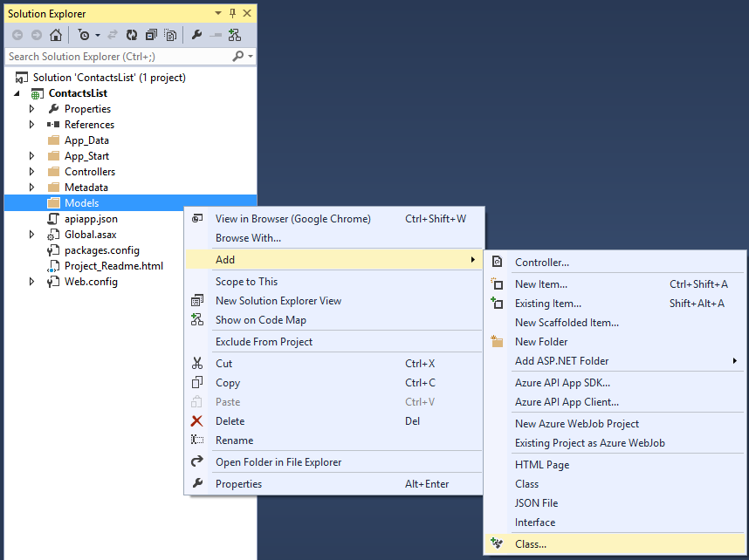This screenshot has height=560, width=749.
Task: Toggle the auto-hide pin icon
Action: 232,13
